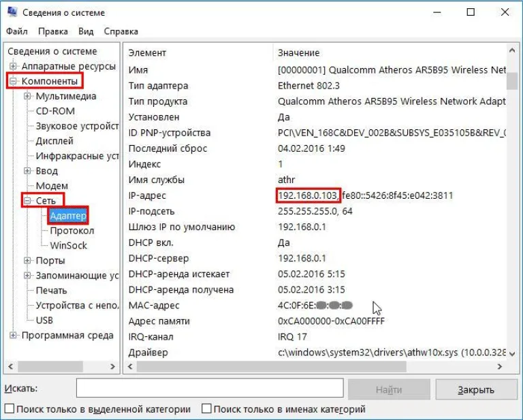Click the details pane scroll down arrow
The image size is (523, 420).
[x=512, y=353]
